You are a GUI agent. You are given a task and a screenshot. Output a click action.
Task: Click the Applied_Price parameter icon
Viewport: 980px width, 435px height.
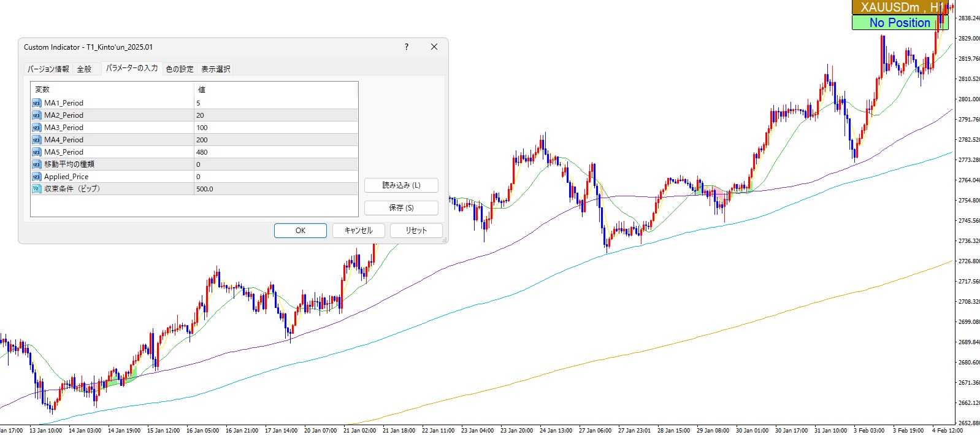coord(36,177)
